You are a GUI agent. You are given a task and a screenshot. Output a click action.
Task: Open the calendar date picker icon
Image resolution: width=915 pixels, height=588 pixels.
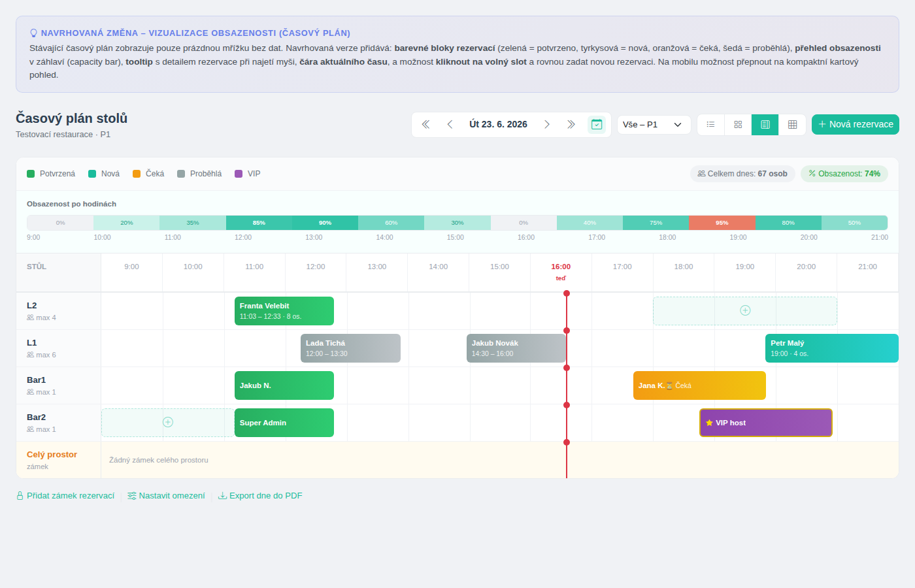[x=597, y=124]
